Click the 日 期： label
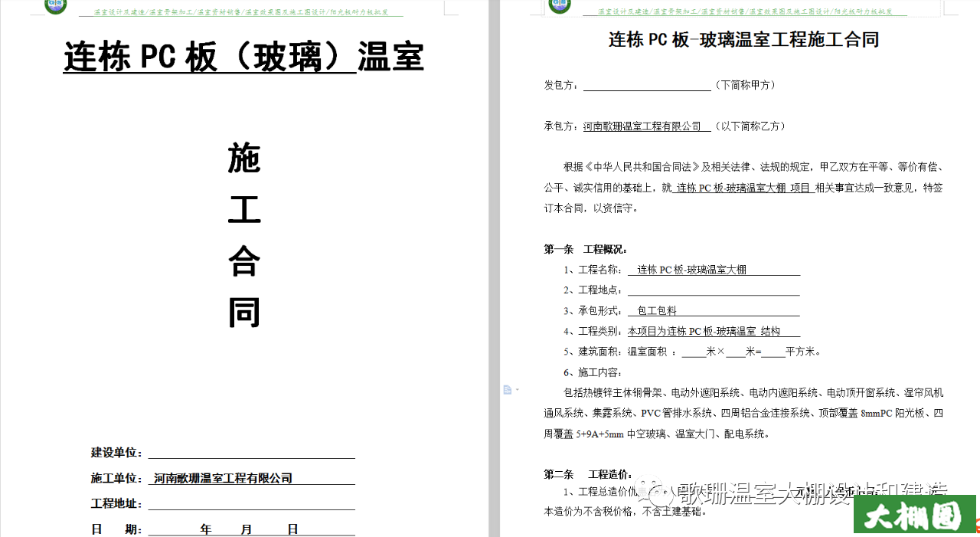The image size is (980, 537). click(x=116, y=529)
